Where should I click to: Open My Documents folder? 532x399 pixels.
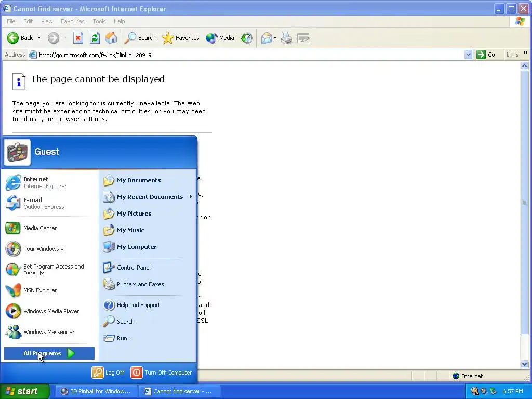(148, 180)
